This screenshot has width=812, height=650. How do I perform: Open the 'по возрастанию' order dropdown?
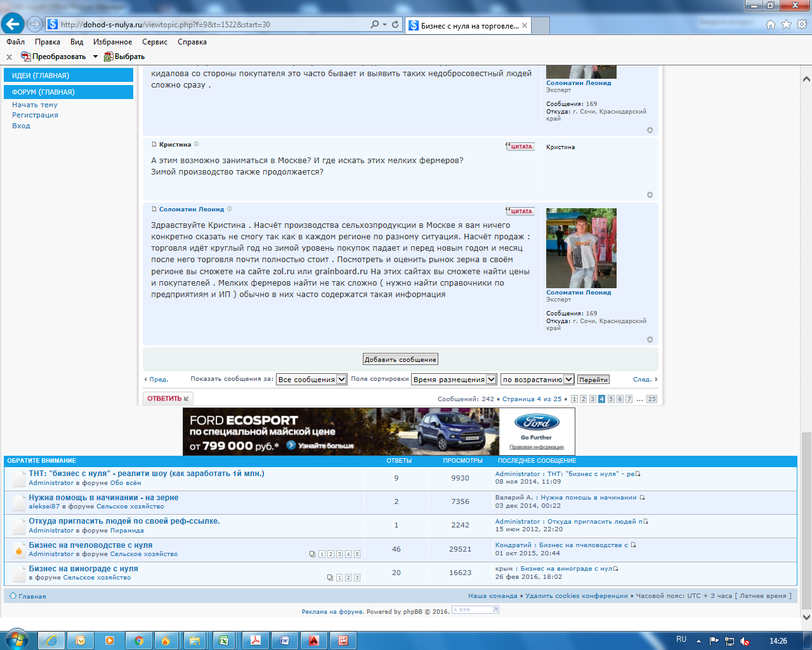click(537, 380)
